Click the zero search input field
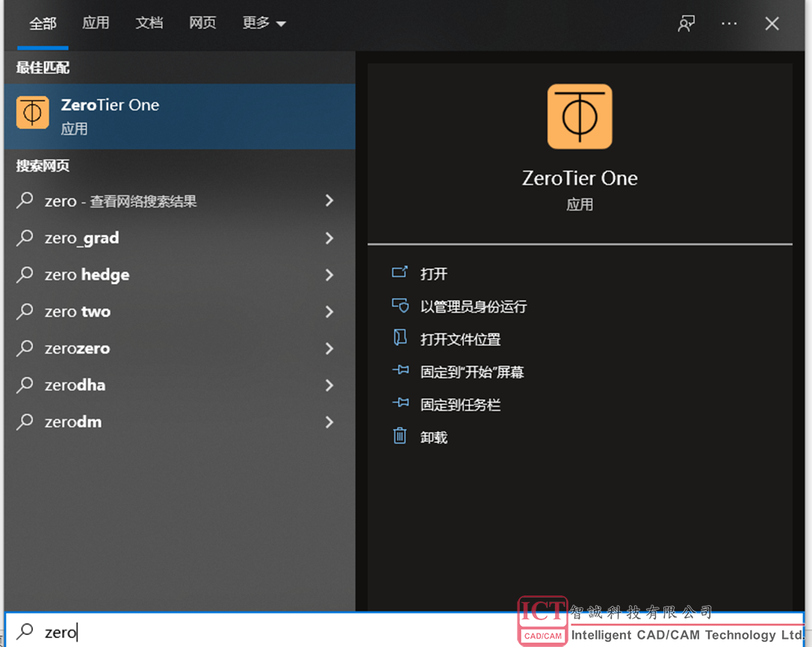The height and width of the screenshot is (647, 812). point(404,631)
